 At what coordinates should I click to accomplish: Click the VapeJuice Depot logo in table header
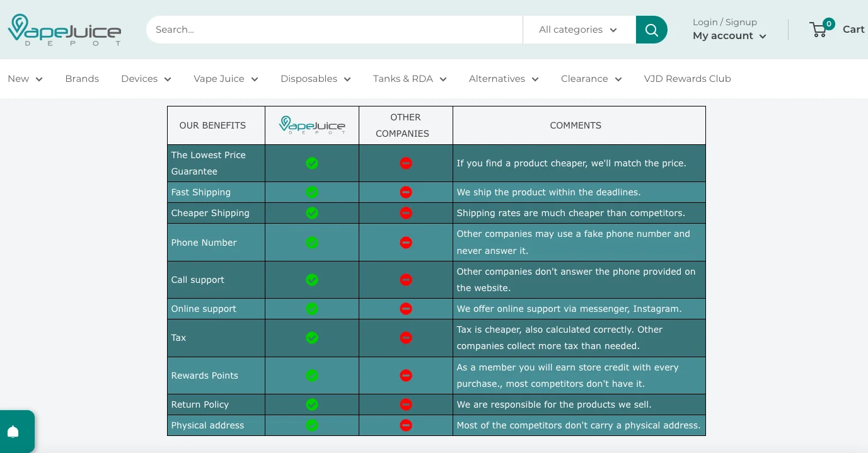point(312,125)
